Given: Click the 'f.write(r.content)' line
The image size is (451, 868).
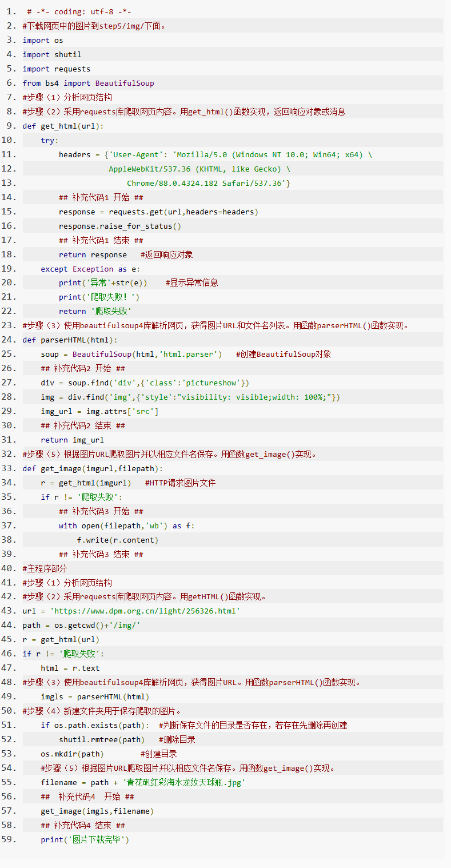Looking at the screenshot, I should click(118, 540).
